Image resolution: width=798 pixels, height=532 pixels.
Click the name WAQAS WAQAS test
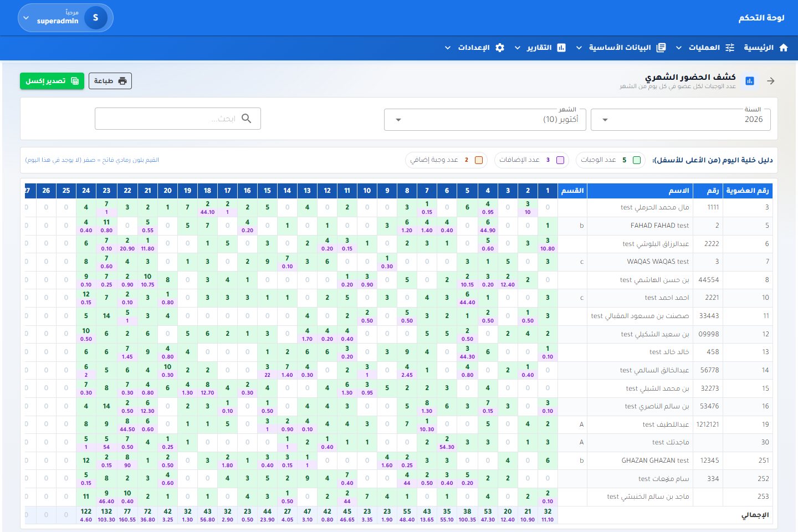coord(658,262)
